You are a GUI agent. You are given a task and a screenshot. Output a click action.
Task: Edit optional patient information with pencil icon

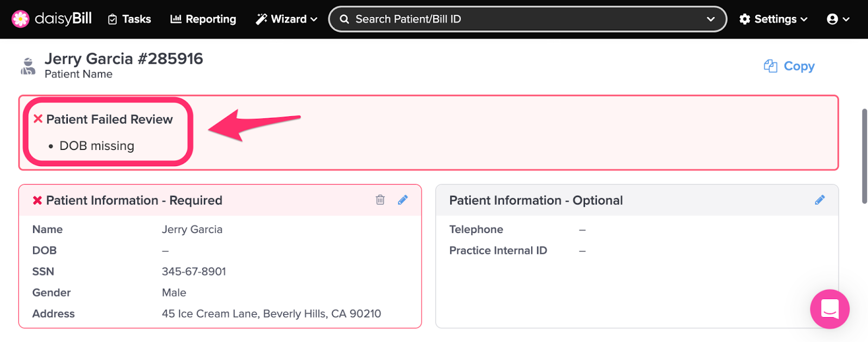(x=820, y=200)
